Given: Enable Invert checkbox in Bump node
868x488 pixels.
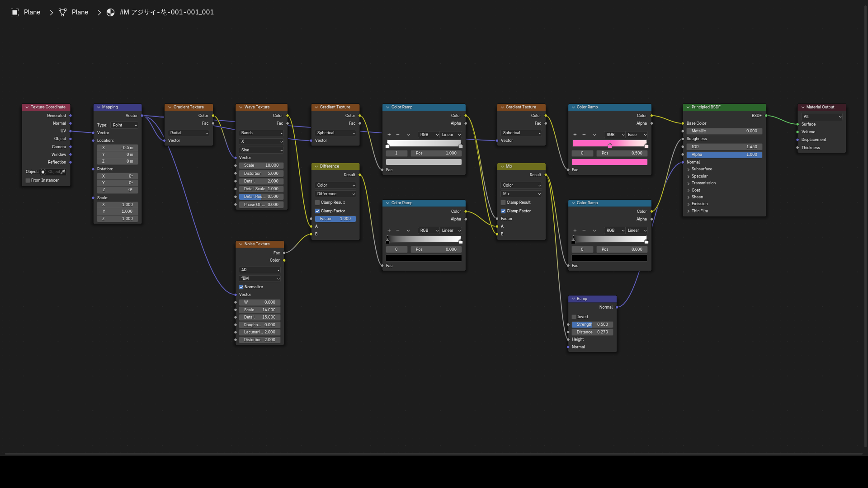Looking at the screenshot, I should (x=574, y=317).
